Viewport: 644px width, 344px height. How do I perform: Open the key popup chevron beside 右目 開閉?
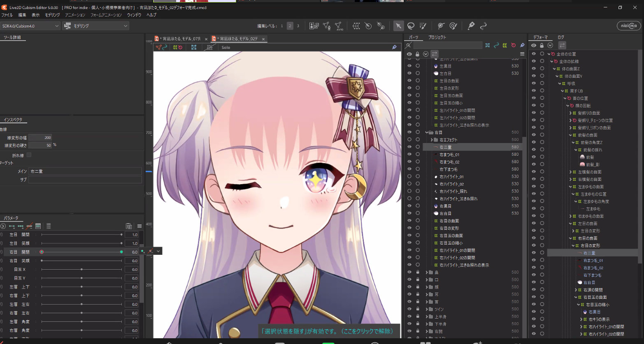tap(158, 251)
